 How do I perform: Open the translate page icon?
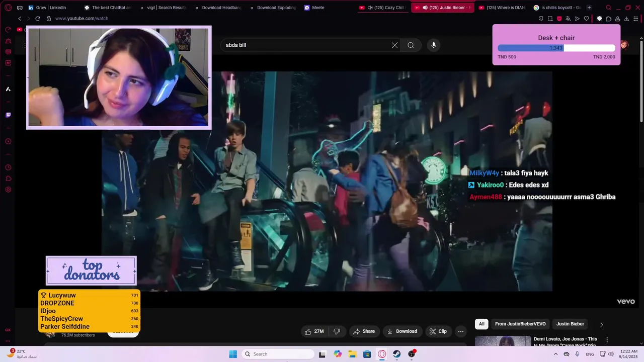point(568,19)
